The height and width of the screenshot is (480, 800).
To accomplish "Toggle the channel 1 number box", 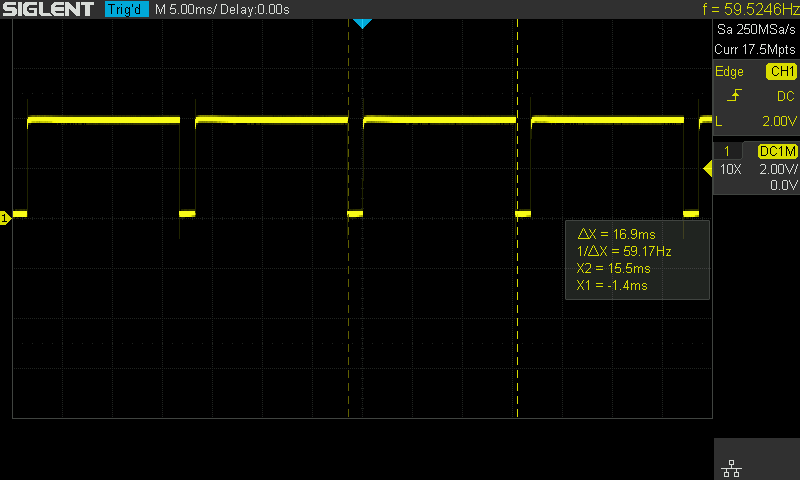I will [x=727, y=150].
